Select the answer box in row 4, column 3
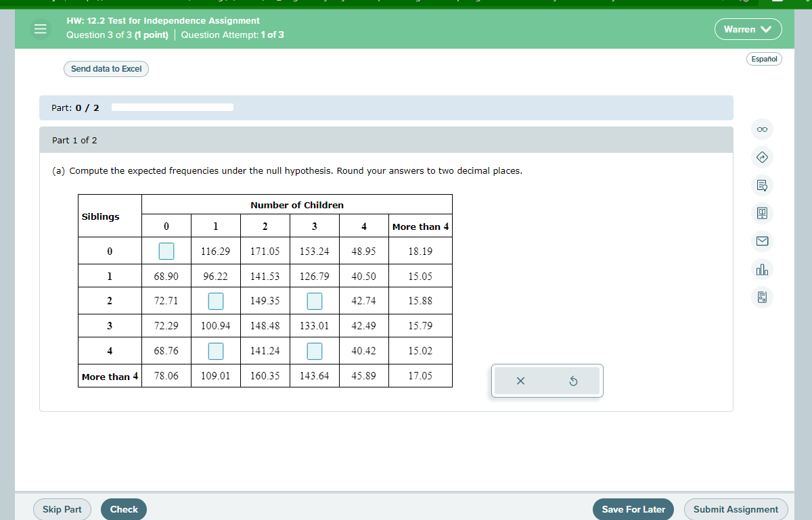The width and height of the screenshot is (812, 520). (x=314, y=350)
